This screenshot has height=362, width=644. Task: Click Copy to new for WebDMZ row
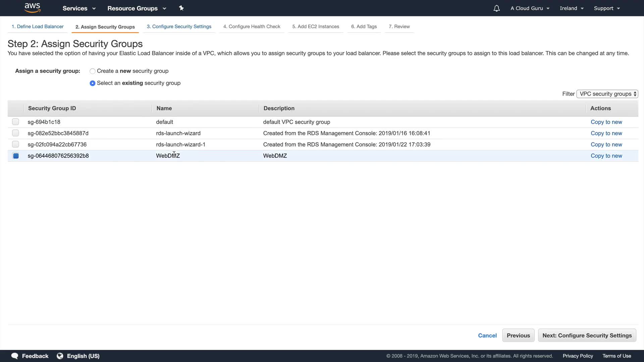point(606,156)
